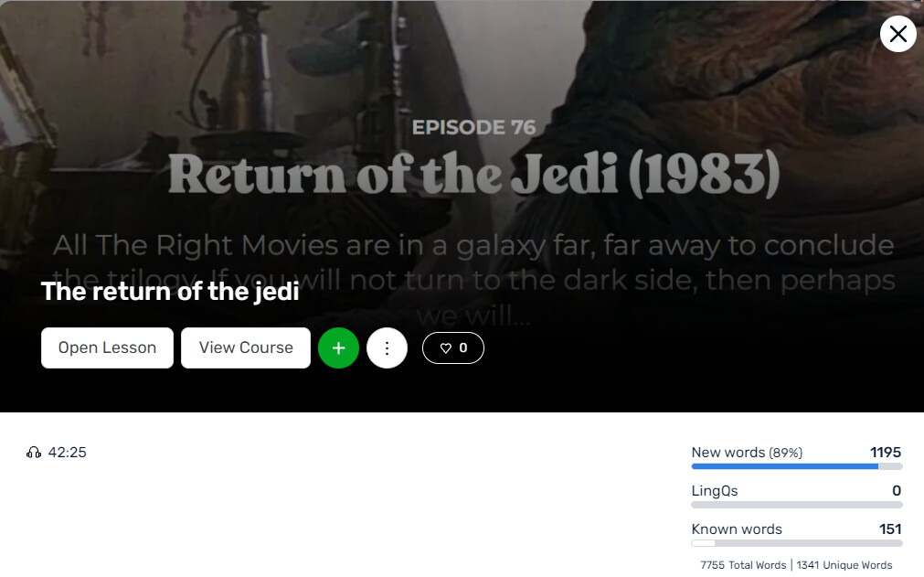Click the View Course button
The height and width of the screenshot is (577, 924).
click(x=246, y=347)
